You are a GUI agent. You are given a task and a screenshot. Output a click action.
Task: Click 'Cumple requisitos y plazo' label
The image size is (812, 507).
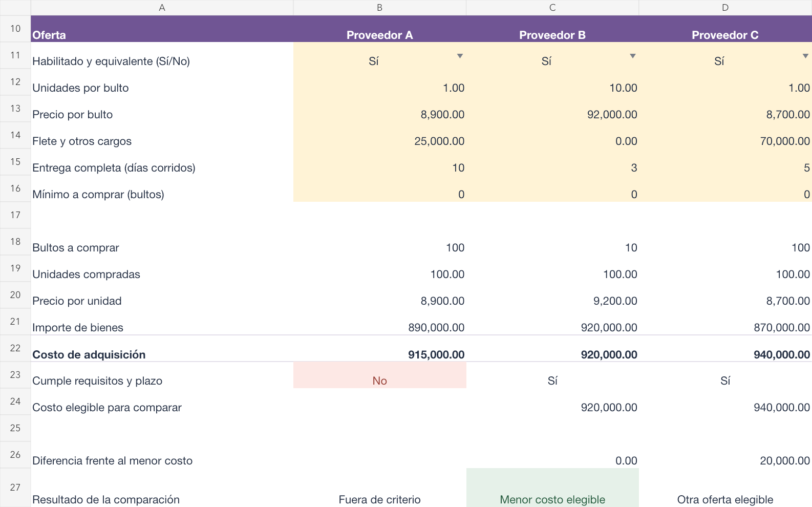(97, 381)
